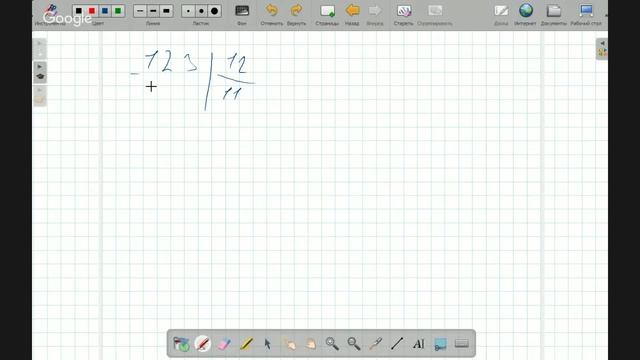Screen dimensions: 640x360
Task: Add a page via Страницы icon
Action: click(327, 11)
